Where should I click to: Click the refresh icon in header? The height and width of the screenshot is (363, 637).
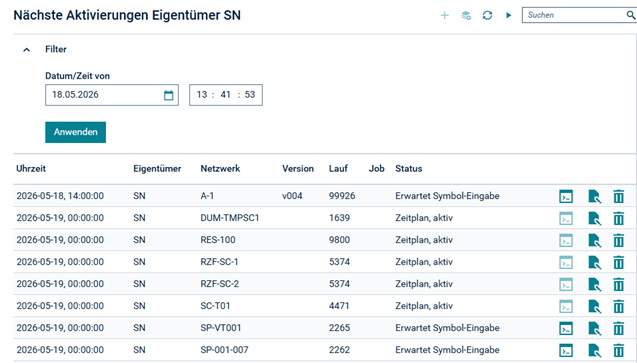point(487,15)
